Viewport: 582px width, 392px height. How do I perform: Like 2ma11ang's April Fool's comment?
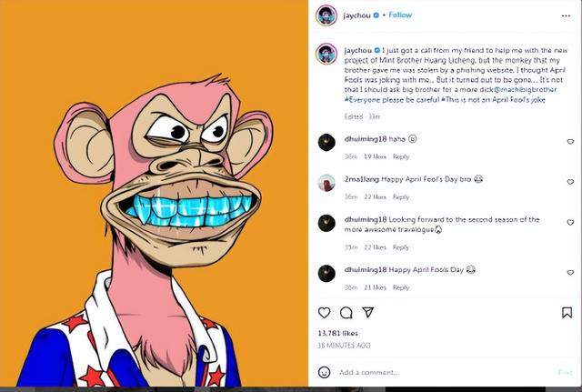pos(570,183)
